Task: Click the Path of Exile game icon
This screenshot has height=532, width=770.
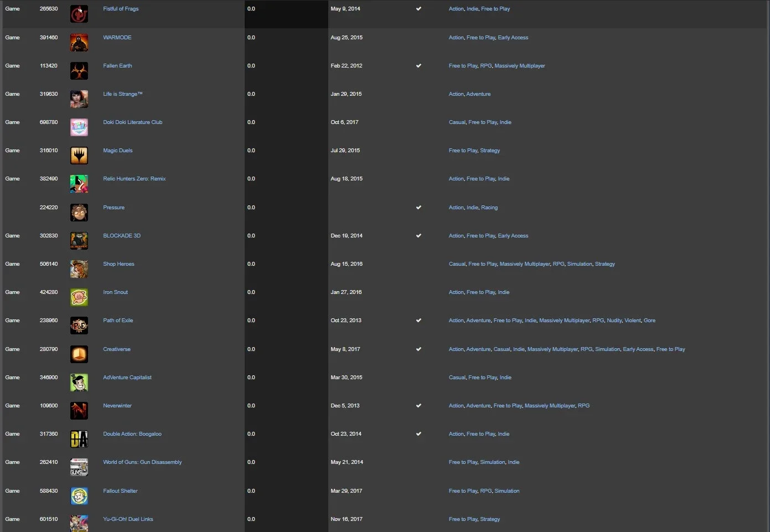Action: (79, 326)
